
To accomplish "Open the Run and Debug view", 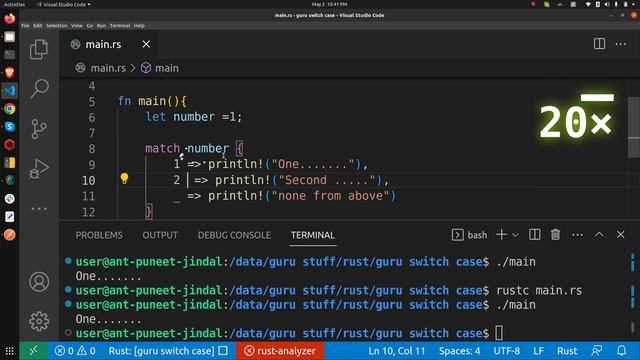I will (39, 169).
